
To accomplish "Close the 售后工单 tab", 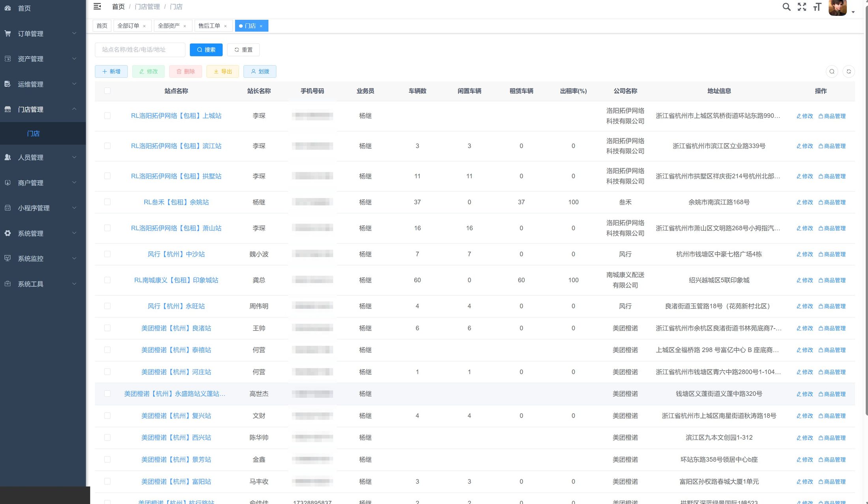I will (x=225, y=26).
